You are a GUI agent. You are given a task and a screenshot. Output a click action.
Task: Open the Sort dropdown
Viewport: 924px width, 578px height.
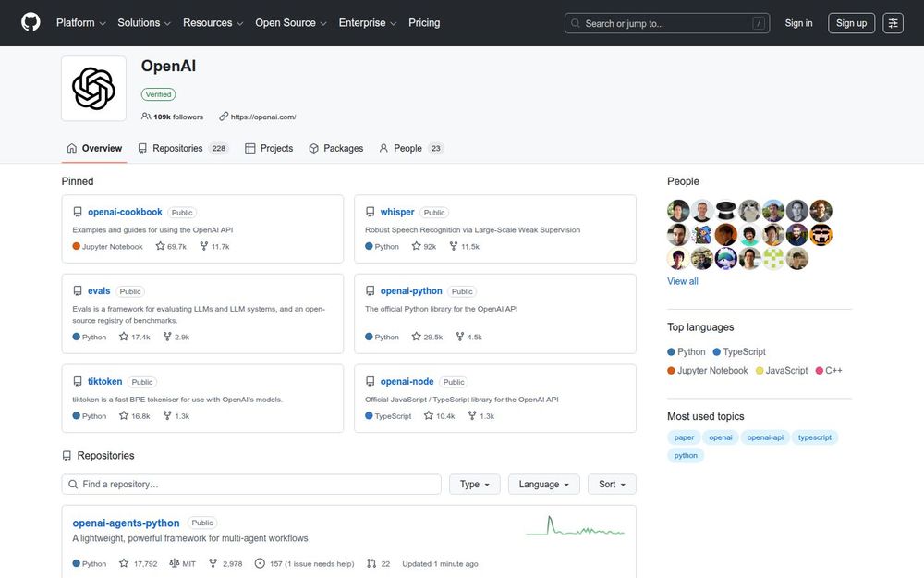pyautogui.click(x=612, y=485)
